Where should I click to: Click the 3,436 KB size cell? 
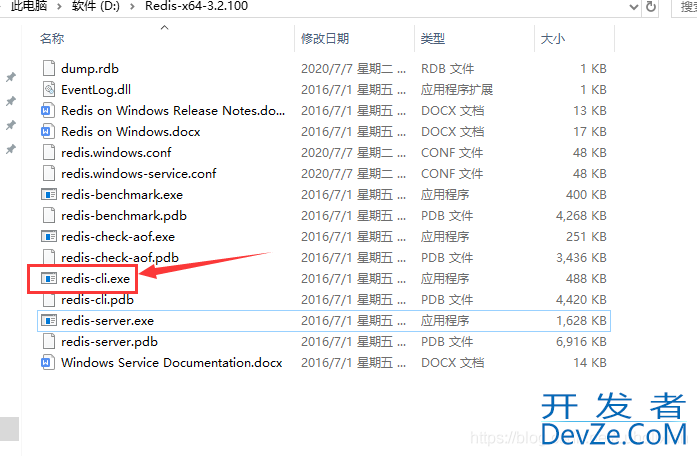point(581,257)
